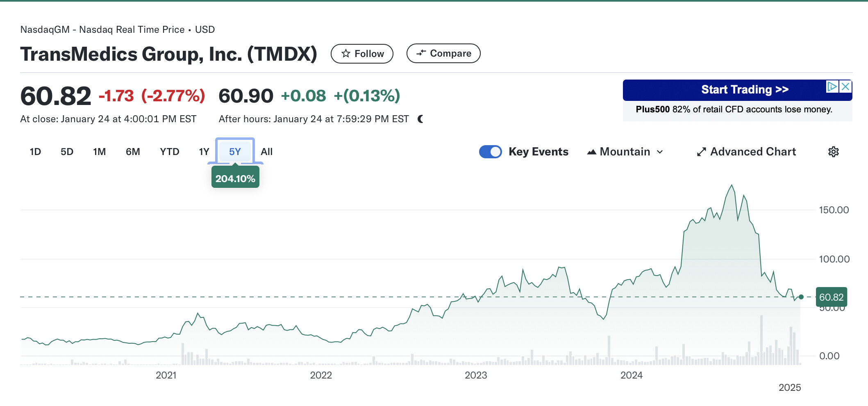Screen dimensions: 868x406
Task: Click the -1.73 (-2.77%) change value
Action: 152,96
